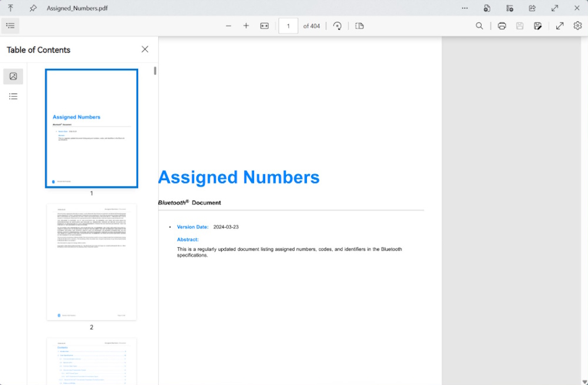Click the thumbnail label '2'
588x385 pixels.
[92, 327]
